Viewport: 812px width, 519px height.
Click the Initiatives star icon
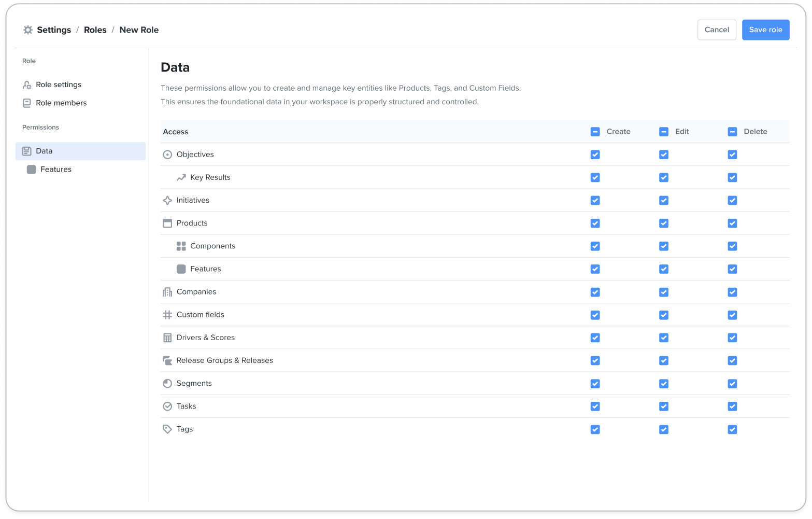[x=167, y=200]
